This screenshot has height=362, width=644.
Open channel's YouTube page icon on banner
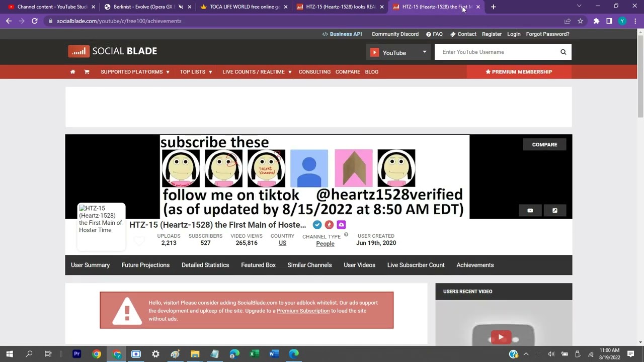coord(530,211)
